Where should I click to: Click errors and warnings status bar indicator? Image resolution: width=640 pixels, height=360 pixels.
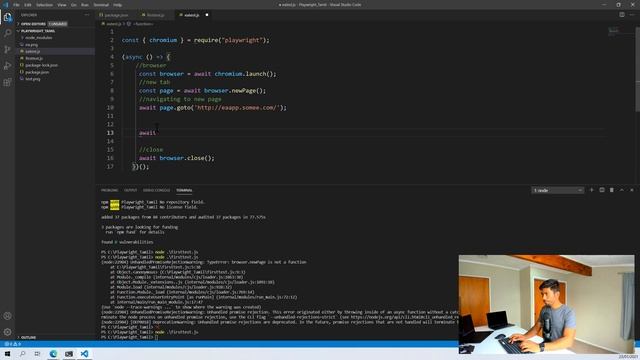tap(13, 344)
